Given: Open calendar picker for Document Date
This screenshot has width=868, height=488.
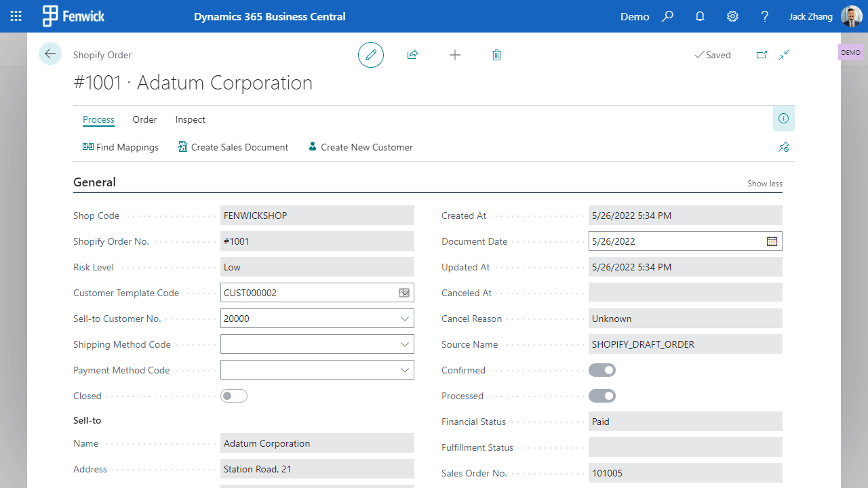Looking at the screenshot, I should point(772,241).
